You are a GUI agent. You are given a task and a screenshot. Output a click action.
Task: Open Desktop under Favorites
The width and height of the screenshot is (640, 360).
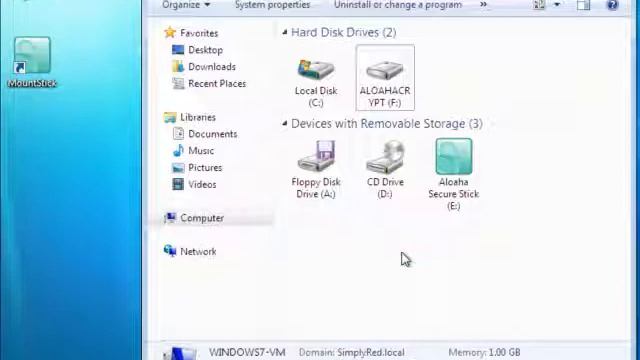(205, 50)
